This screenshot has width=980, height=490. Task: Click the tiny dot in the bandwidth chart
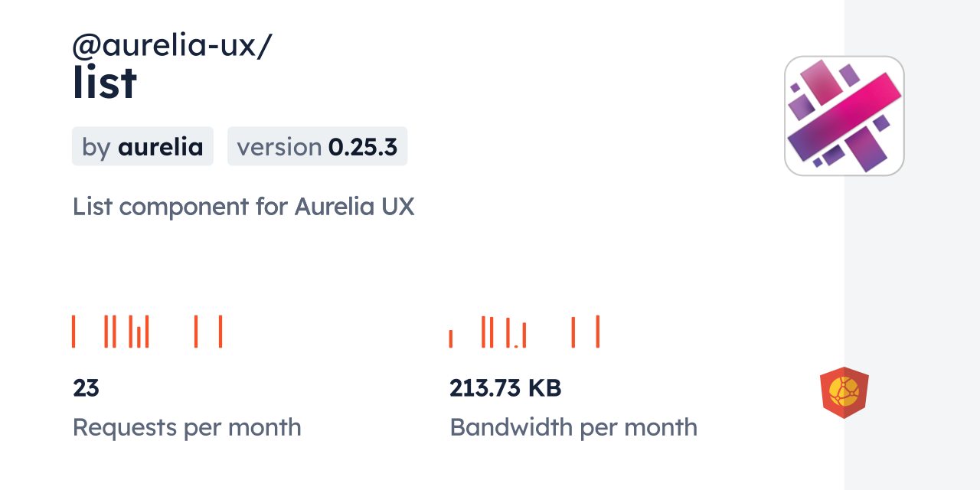516,346
